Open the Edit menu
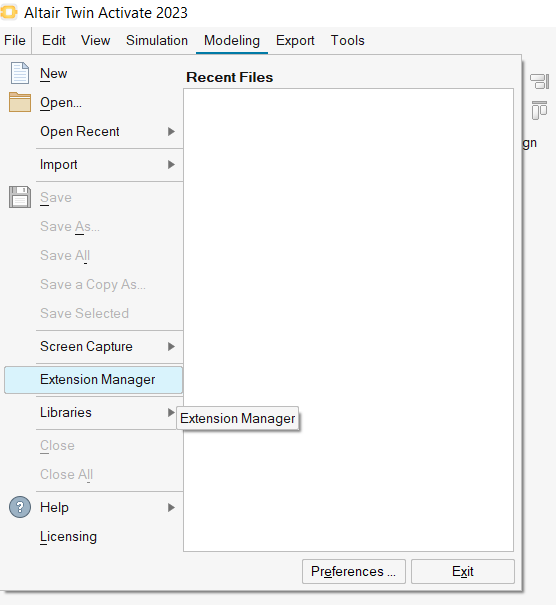The height and width of the screenshot is (605, 556). [54, 40]
